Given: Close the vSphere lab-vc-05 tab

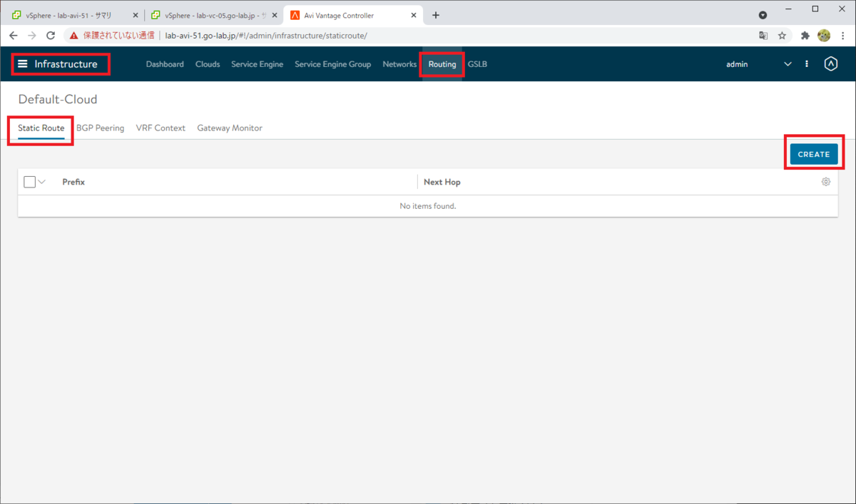Looking at the screenshot, I should click(x=275, y=15).
